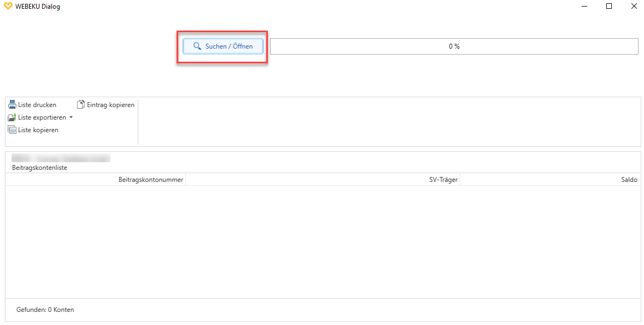Viewport: 644px width, 325px height.
Task: Sort by the SV-Träger column header
Action: (x=443, y=180)
